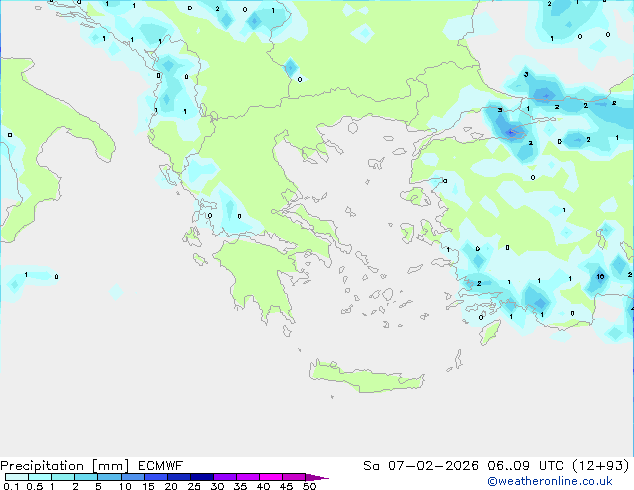Pick the bright magenta 40–45 mm swatch
634x490 pixels.
pyautogui.click(x=271, y=477)
